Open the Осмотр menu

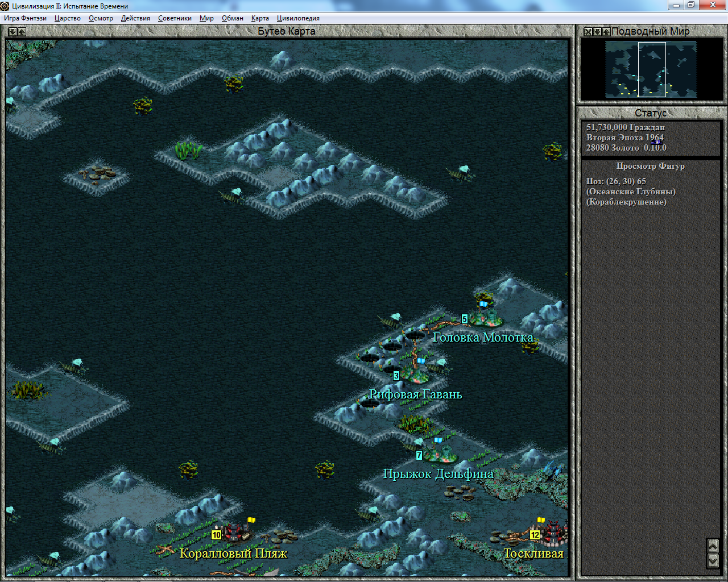[101, 18]
